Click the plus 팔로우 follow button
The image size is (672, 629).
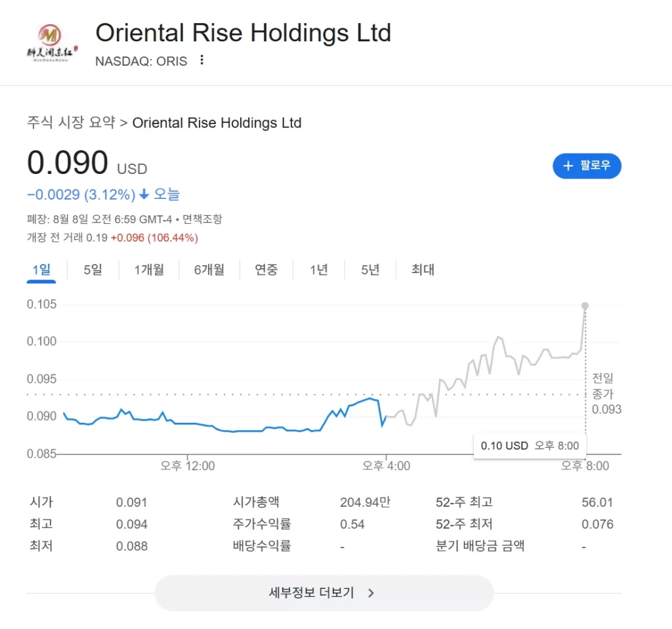(587, 166)
